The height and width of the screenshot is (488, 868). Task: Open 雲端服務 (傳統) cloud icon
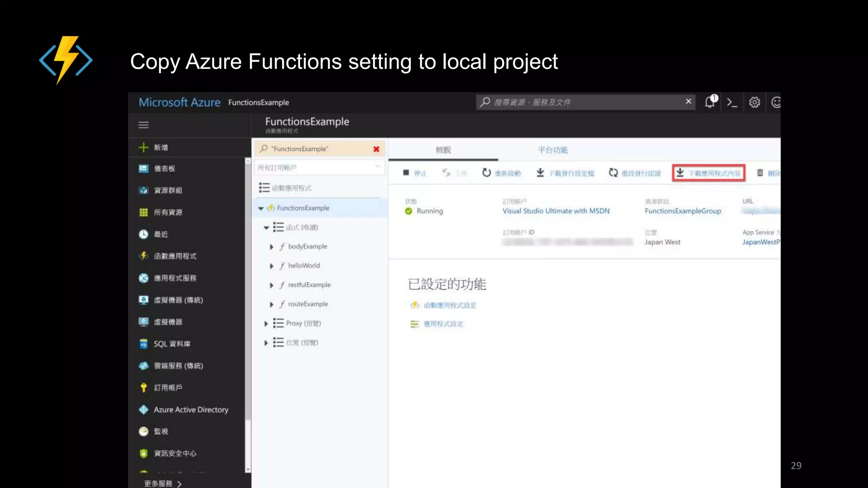point(144,366)
